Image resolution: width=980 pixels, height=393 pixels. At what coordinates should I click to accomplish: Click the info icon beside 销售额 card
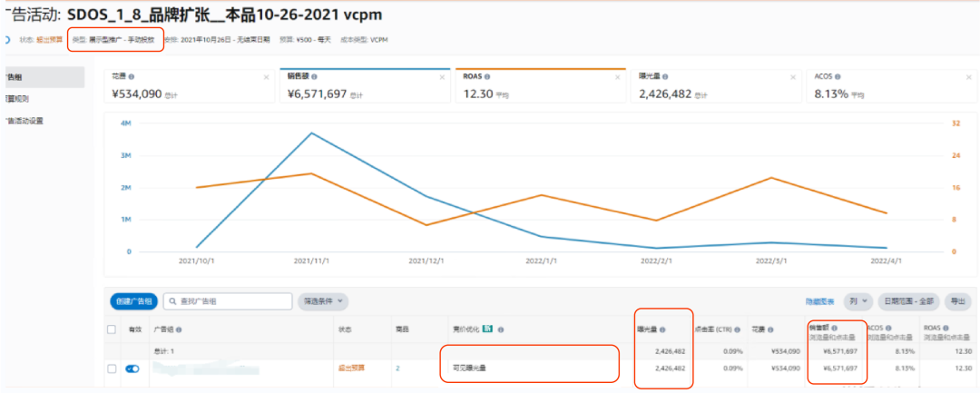pos(314,77)
